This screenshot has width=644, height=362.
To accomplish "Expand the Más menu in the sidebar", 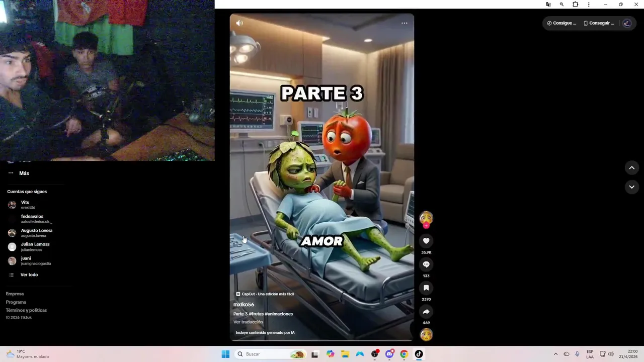I will (19, 173).
